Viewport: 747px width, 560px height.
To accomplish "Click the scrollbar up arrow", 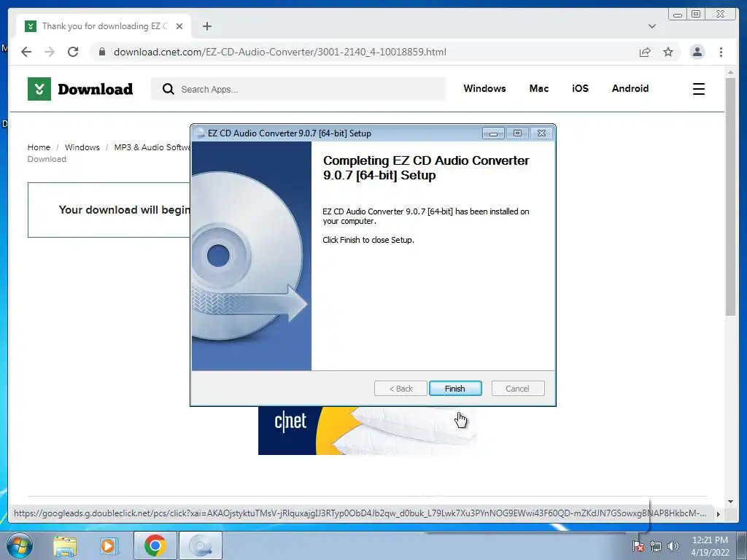I will pos(730,72).
